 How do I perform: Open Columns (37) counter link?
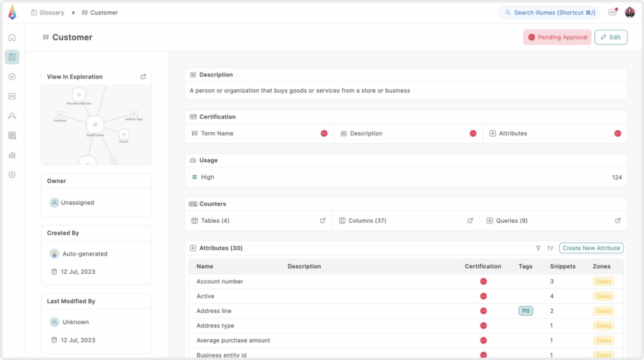[362, 221]
